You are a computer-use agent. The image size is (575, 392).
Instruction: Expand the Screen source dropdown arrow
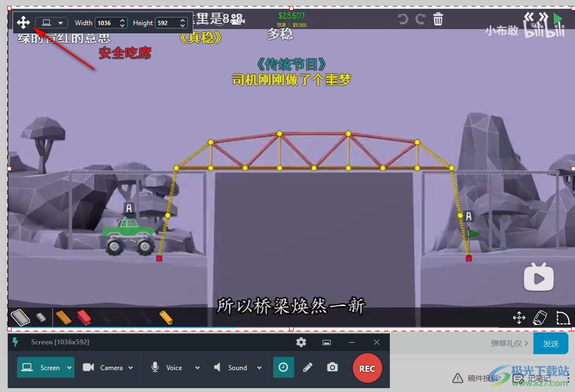70,367
